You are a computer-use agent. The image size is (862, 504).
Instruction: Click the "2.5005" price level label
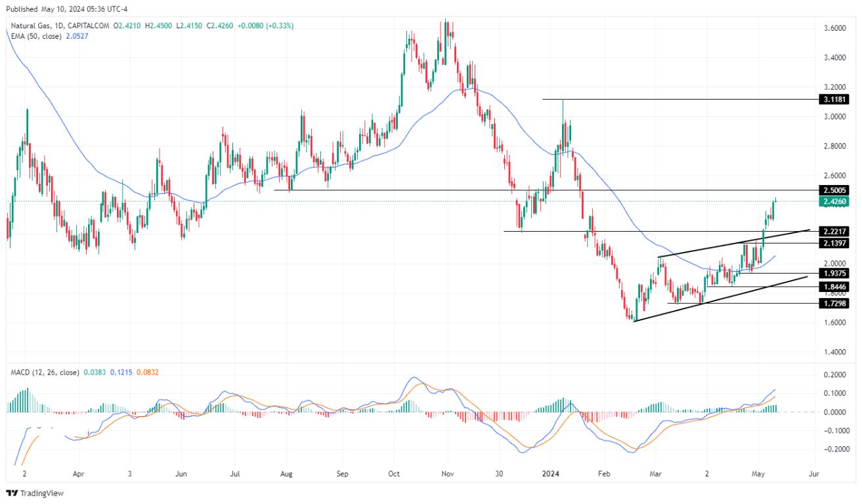(835, 190)
